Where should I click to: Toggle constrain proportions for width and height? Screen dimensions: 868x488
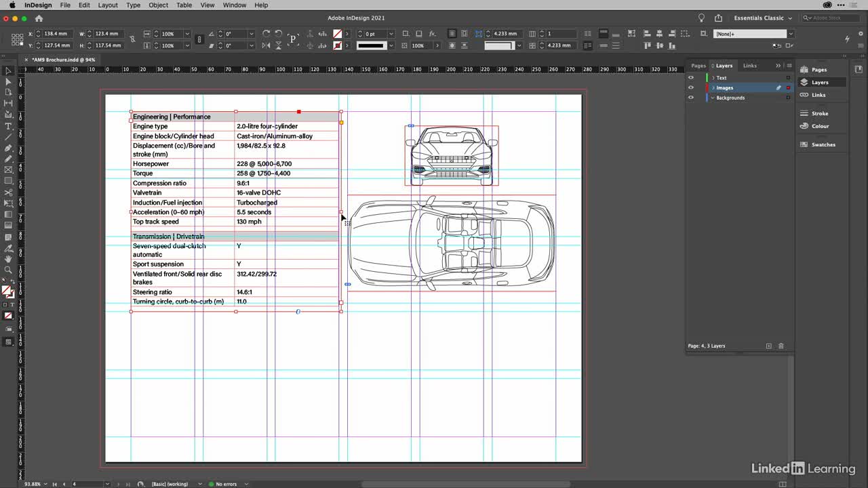tap(132, 39)
